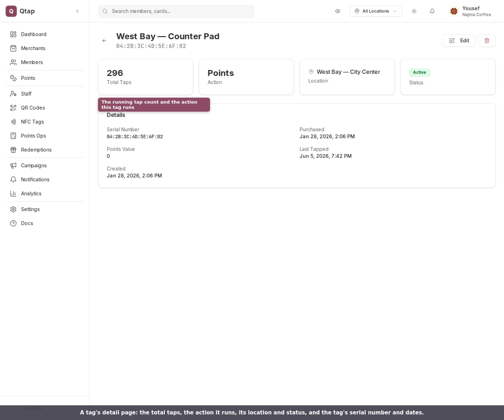This screenshot has width=504, height=420.
Task: Click the 296 Total Taps card
Action: click(x=146, y=77)
